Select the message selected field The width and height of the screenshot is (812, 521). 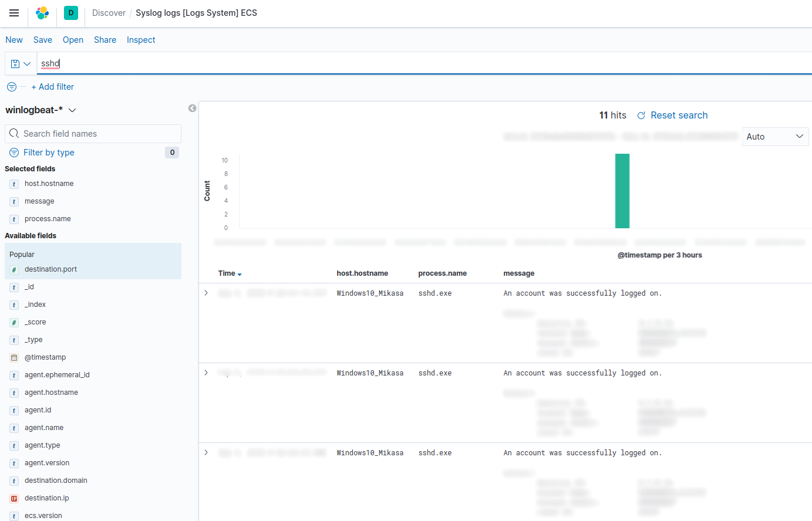[39, 201]
